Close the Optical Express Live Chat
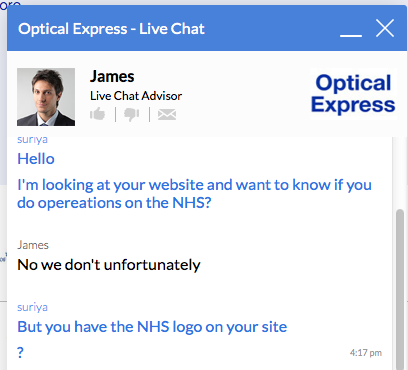This screenshot has width=408, height=370. [385, 28]
